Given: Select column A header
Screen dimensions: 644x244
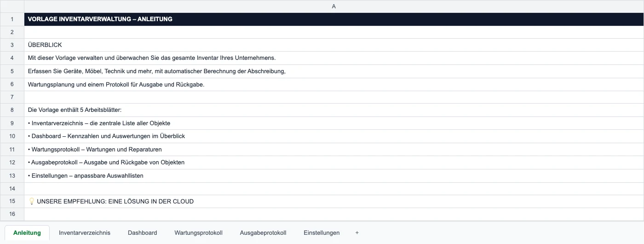Looking at the screenshot, I should pyautogui.click(x=333, y=6).
